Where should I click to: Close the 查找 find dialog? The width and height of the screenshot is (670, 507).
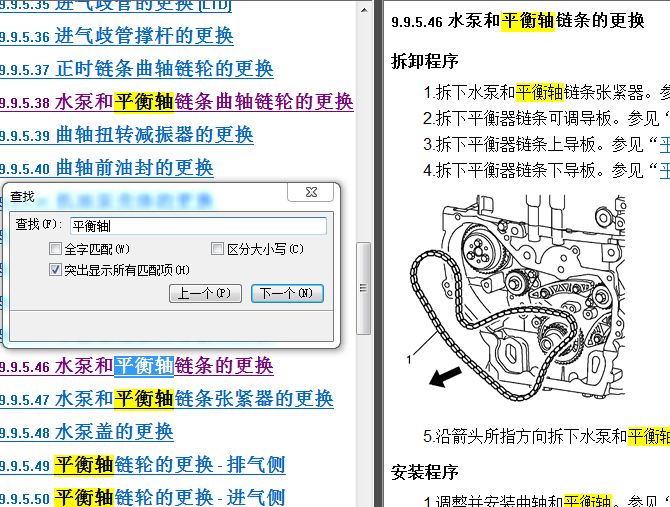pyautogui.click(x=311, y=192)
